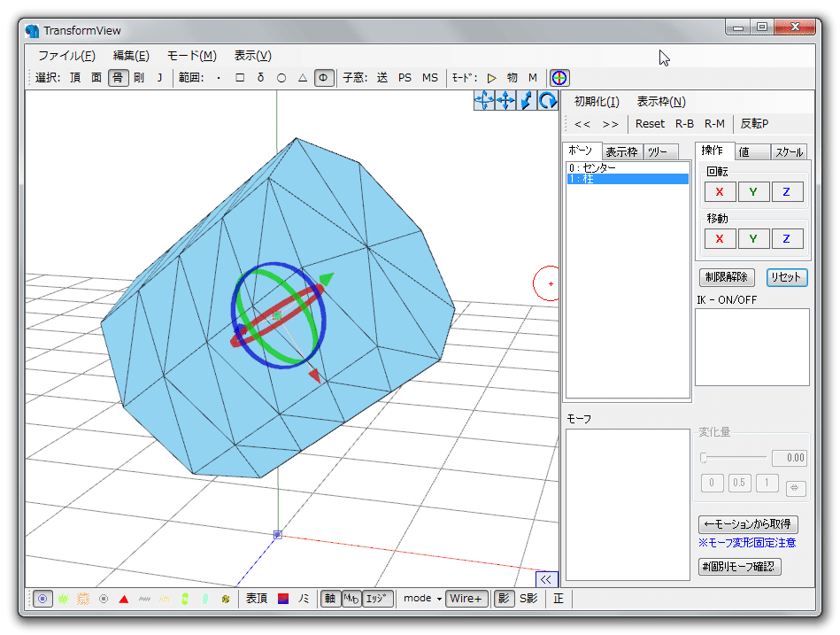Switch to the 値 tab
The image size is (840, 635).
click(x=752, y=152)
